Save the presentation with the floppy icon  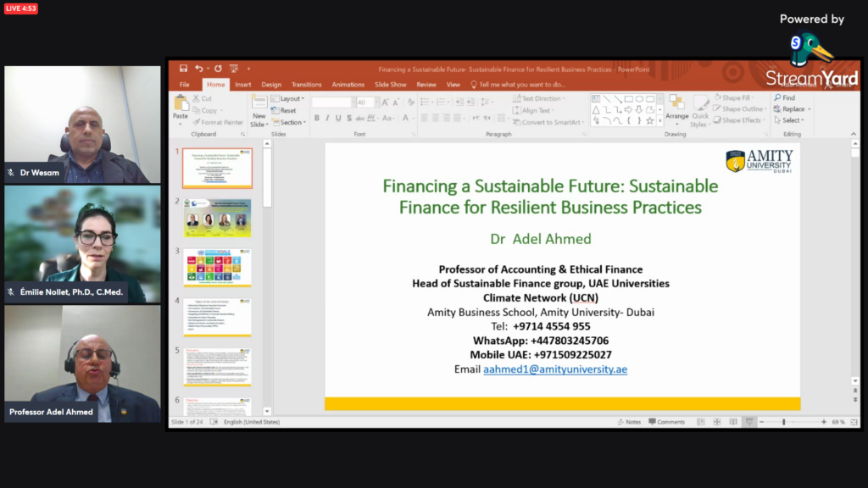click(183, 69)
